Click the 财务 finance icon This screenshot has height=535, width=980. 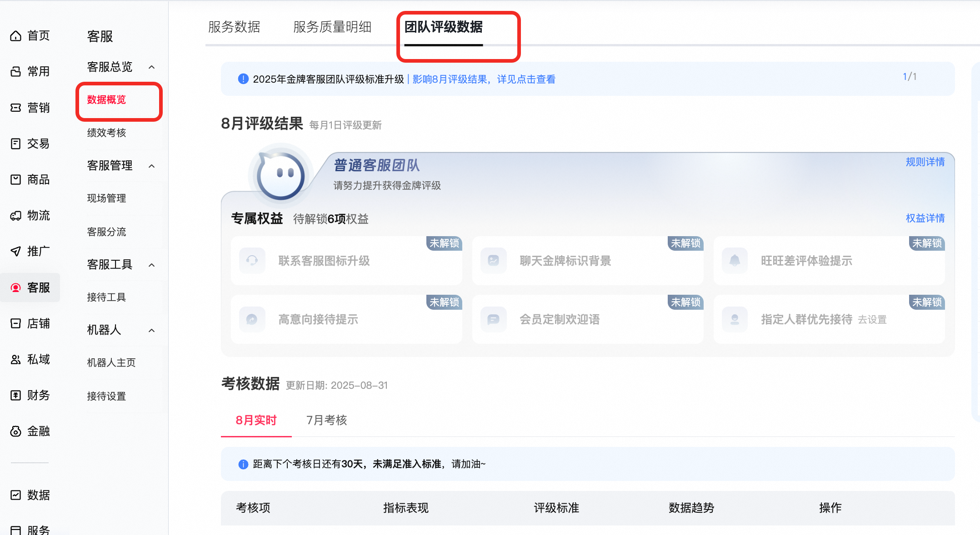point(16,395)
